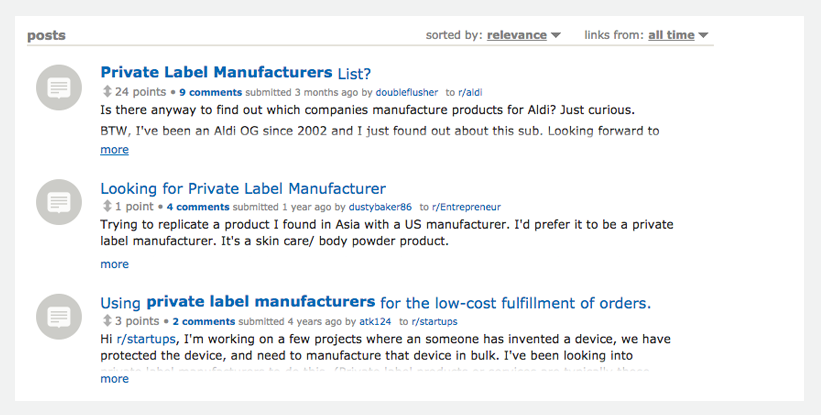Expand the skin care post's more link
This screenshot has height=415, width=821.
point(114,264)
